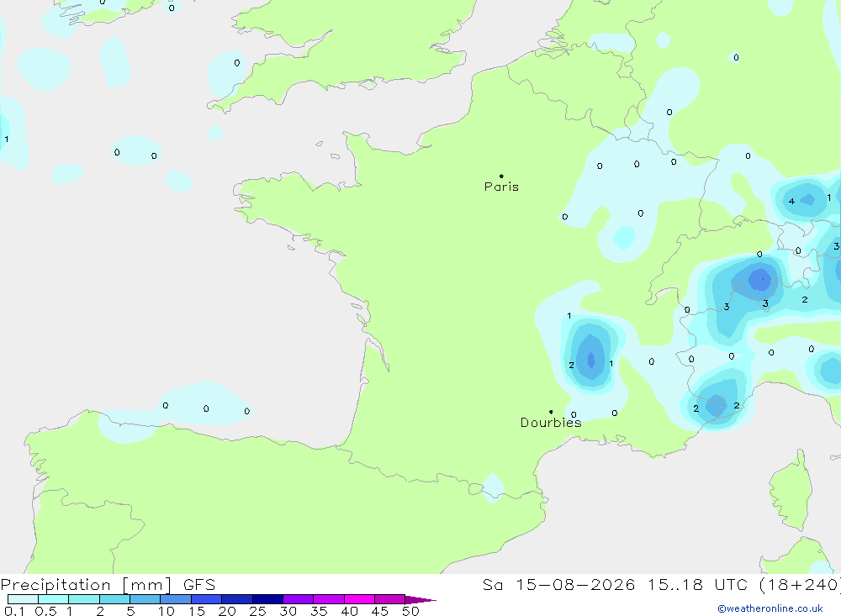Pick the 1–2 mm legend swatch
Image resolution: width=841 pixels, height=616 pixels.
click(x=84, y=599)
